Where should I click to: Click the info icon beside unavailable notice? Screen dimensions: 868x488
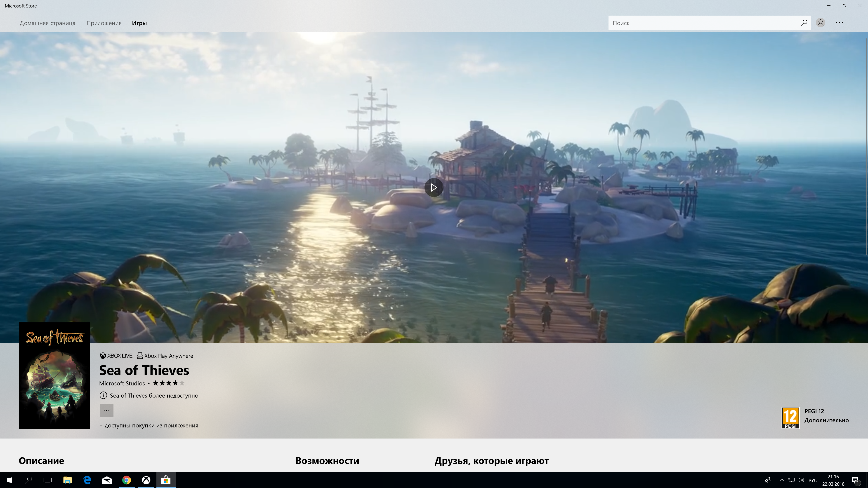(104, 395)
